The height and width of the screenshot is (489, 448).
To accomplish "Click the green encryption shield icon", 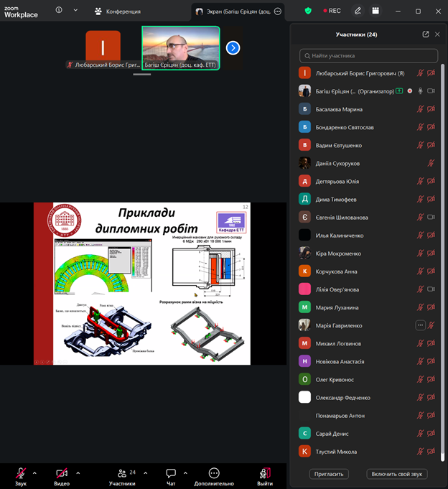I will (x=308, y=11).
